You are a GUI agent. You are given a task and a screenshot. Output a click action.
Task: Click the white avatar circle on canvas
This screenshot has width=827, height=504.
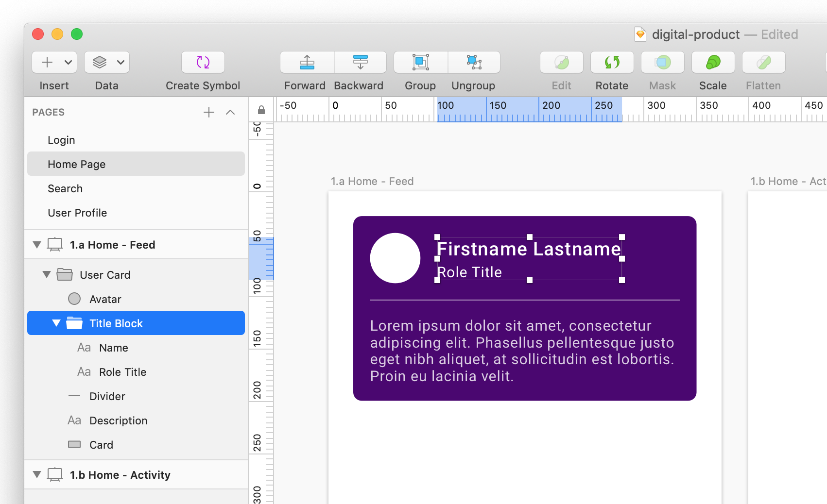point(395,258)
